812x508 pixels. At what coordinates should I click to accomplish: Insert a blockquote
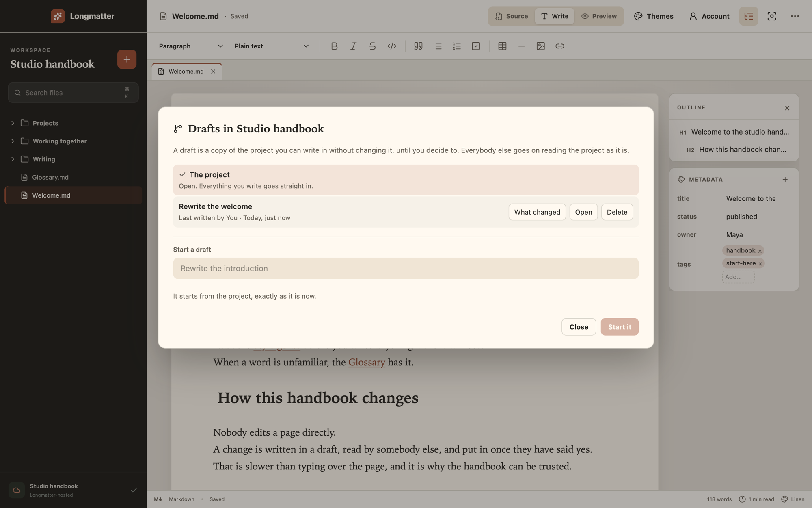pos(418,46)
